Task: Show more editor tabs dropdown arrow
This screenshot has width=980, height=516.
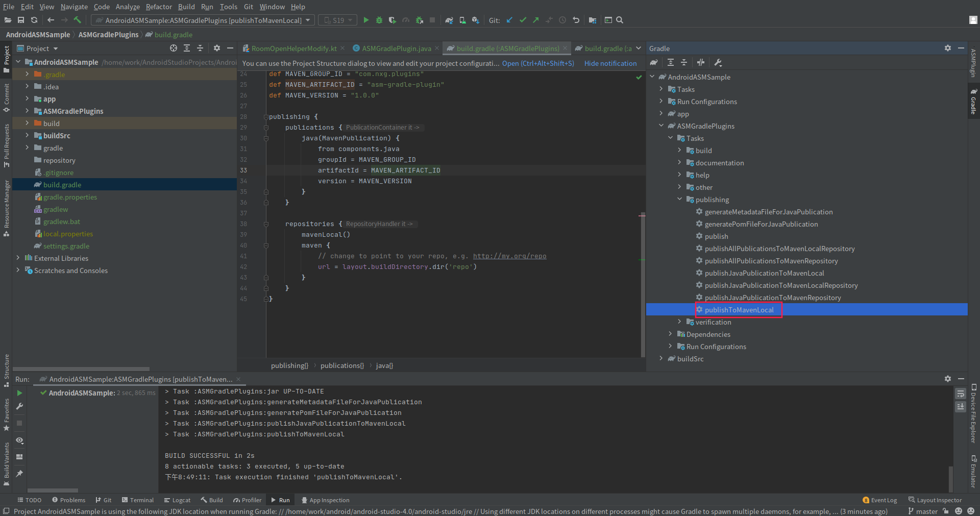Action: click(x=639, y=48)
